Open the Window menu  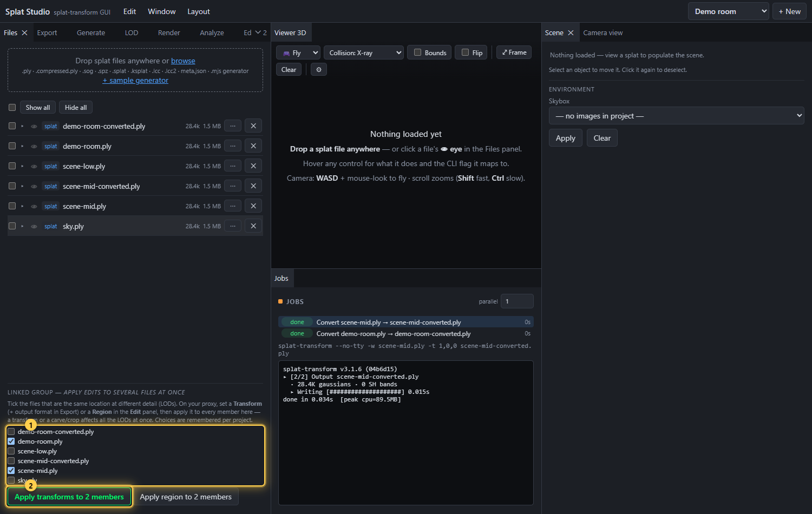click(x=162, y=11)
